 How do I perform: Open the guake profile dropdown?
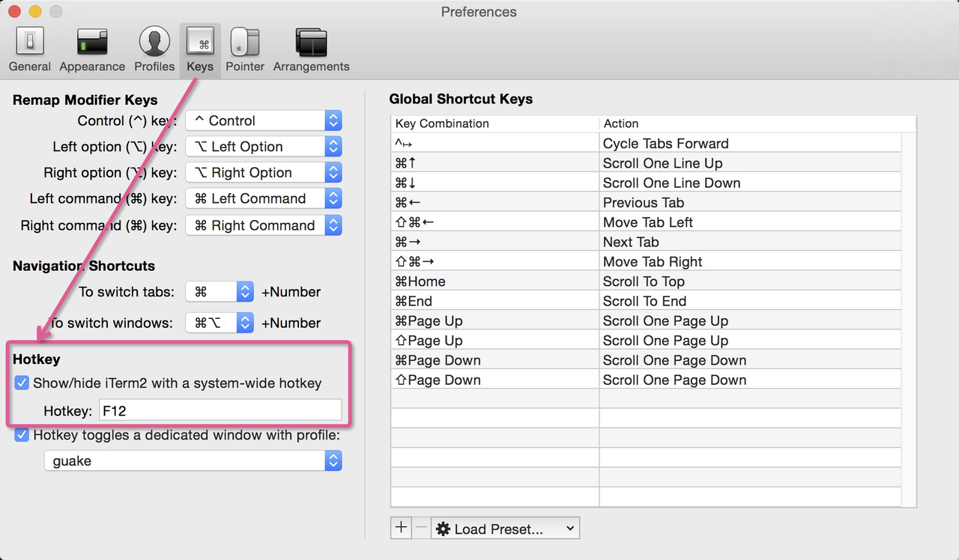click(x=193, y=460)
